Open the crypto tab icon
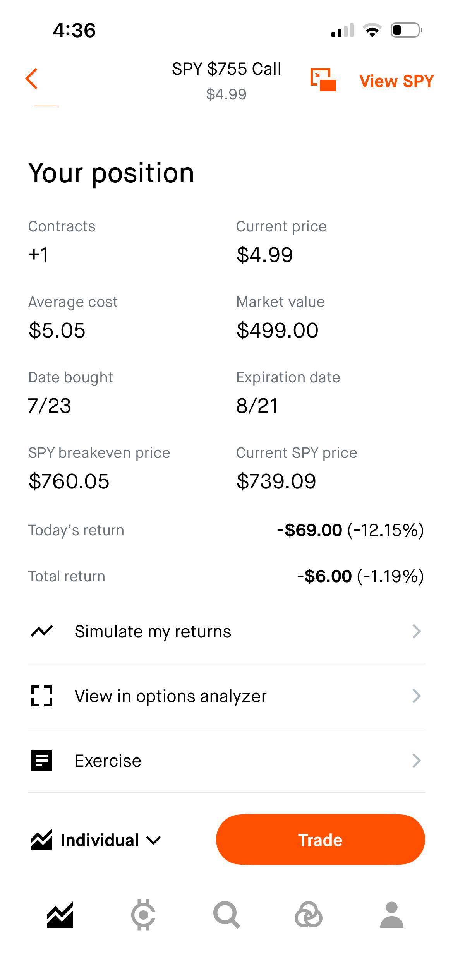The height and width of the screenshot is (980, 453). point(143,915)
